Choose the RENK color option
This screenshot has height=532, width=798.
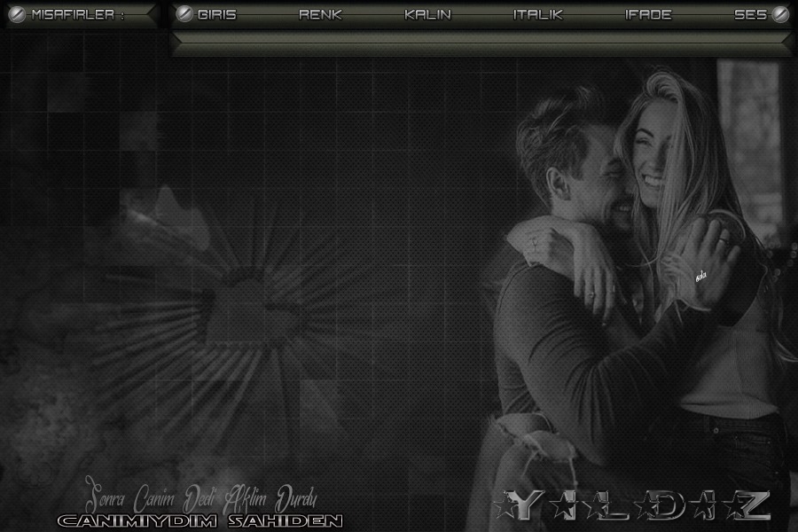[x=320, y=15]
